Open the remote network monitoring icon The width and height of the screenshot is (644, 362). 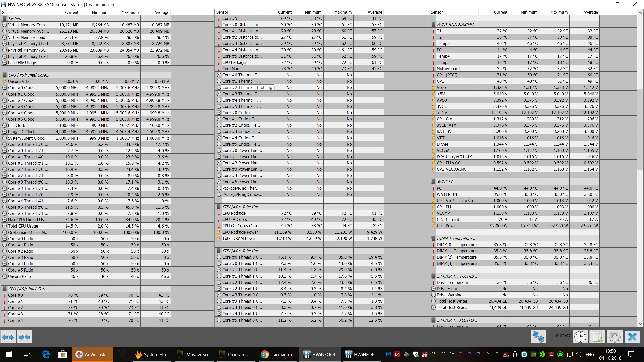tap(538, 337)
